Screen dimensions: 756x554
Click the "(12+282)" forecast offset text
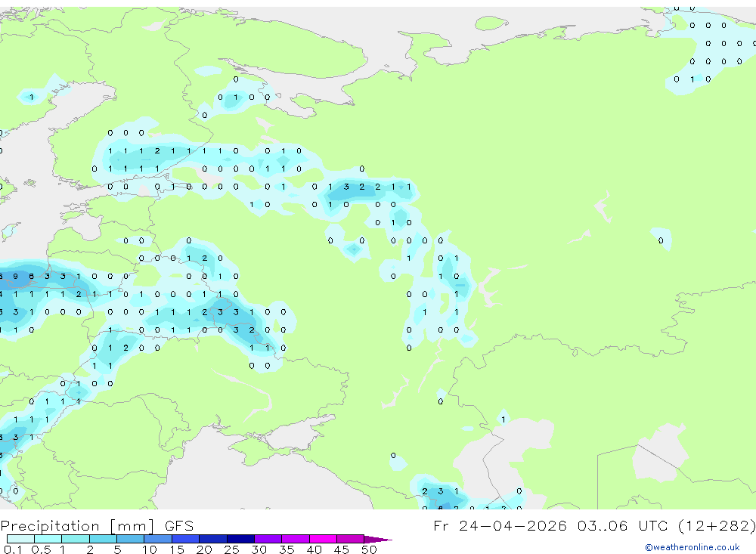coord(717,525)
